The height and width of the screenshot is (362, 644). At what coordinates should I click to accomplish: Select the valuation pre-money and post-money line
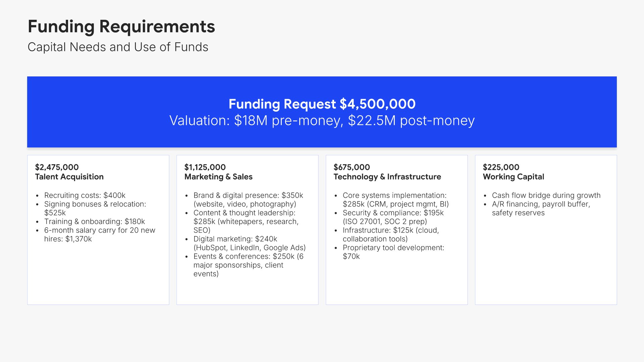point(322,121)
